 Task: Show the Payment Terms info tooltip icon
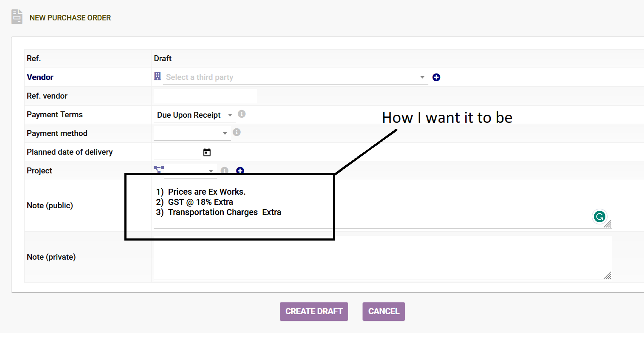pos(242,114)
